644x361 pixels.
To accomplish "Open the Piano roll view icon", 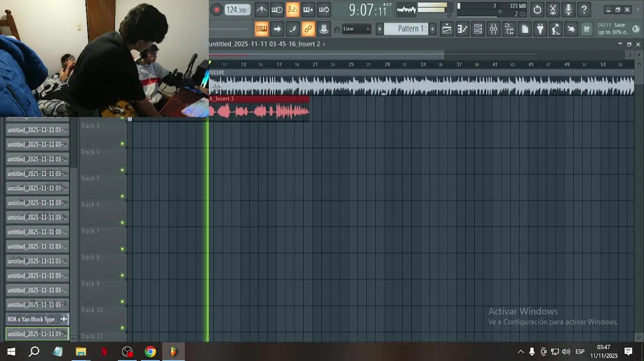I will (x=462, y=29).
